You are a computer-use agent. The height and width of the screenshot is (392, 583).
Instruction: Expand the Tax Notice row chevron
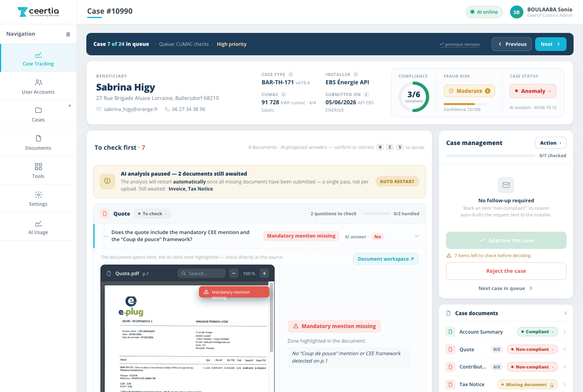tap(565, 385)
